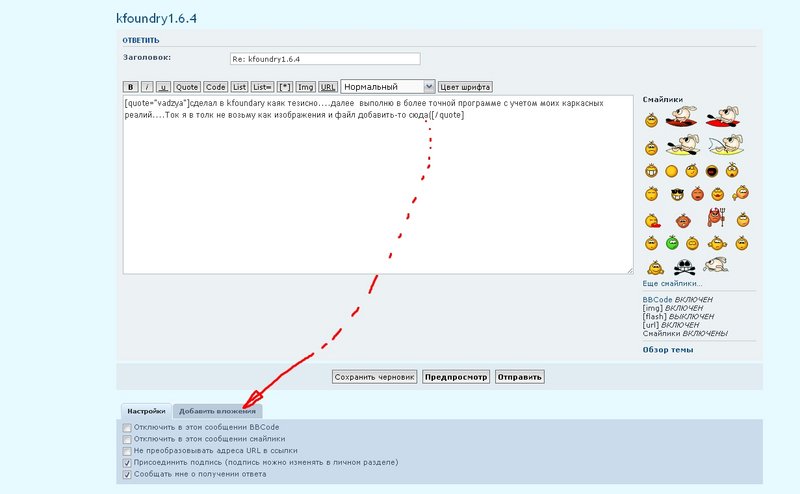Check 'Отключить в этом сообщении BBCode'
The width and height of the screenshot is (800, 494).
[x=127, y=428]
